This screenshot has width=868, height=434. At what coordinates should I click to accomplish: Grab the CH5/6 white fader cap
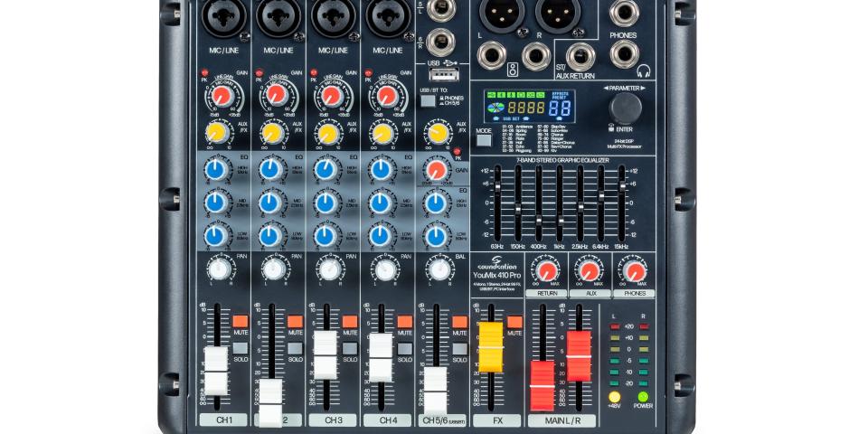435,391
